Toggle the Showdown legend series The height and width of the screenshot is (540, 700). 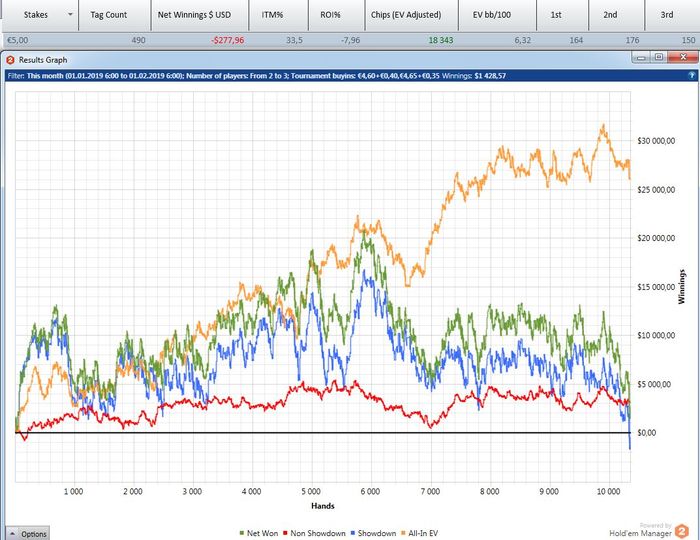(373, 533)
